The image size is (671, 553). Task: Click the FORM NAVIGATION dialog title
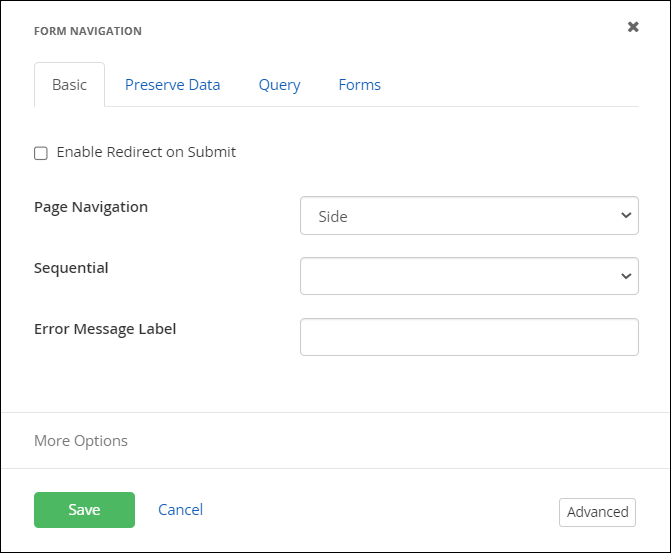tap(88, 31)
